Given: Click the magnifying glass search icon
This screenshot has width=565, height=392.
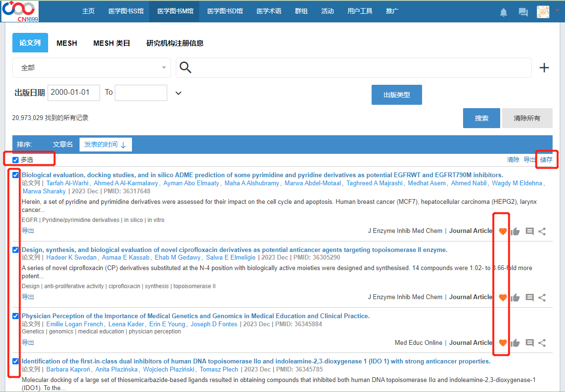Looking at the screenshot, I should pos(186,68).
